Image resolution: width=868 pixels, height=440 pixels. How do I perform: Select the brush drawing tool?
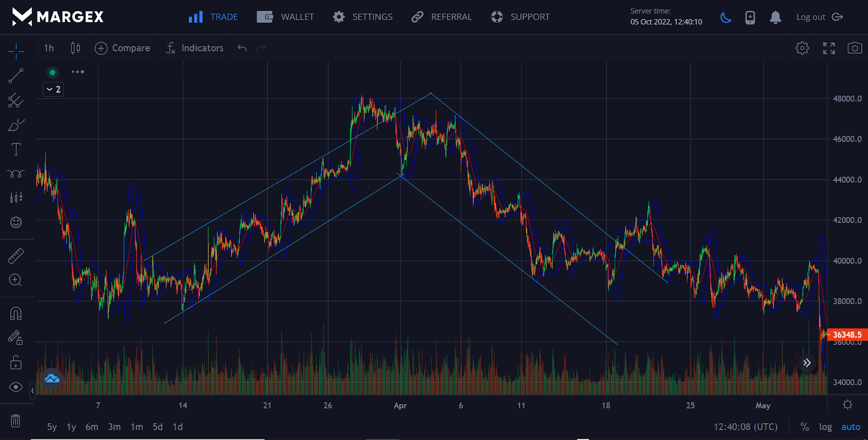pyautogui.click(x=16, y=125)
